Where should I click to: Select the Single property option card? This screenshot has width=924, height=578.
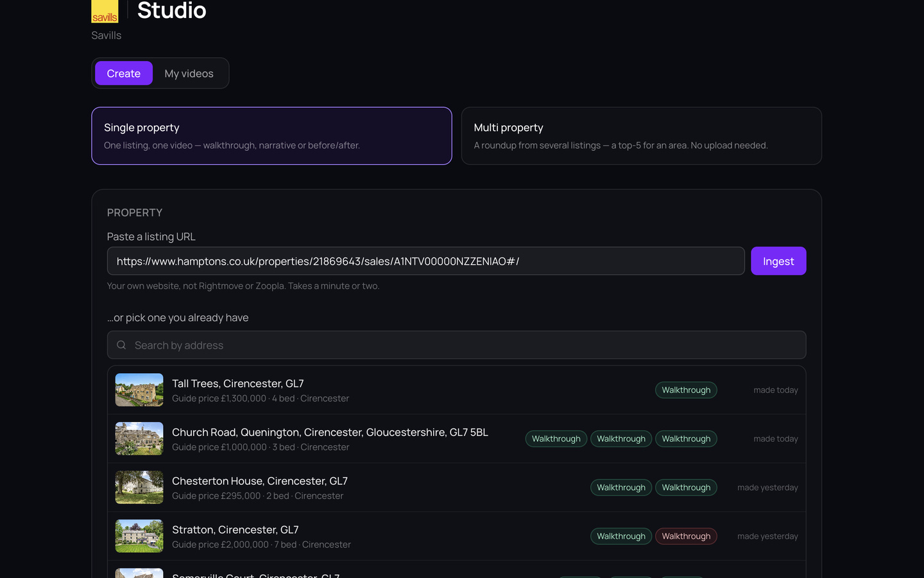pos(271,136)
